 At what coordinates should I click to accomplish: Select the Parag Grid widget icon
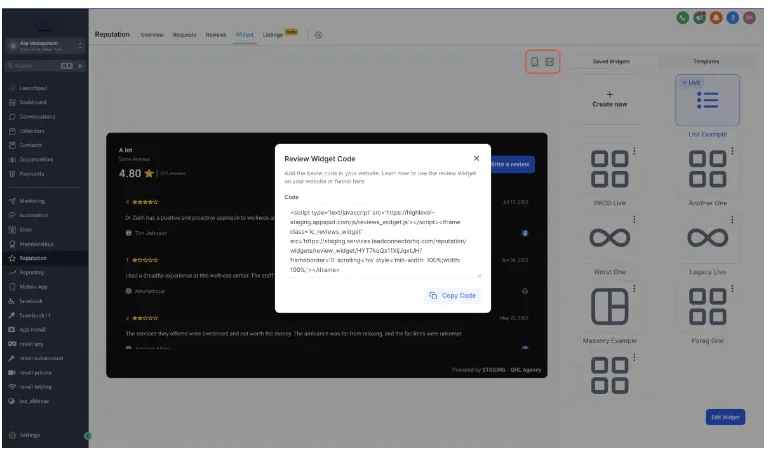(707, 307)
